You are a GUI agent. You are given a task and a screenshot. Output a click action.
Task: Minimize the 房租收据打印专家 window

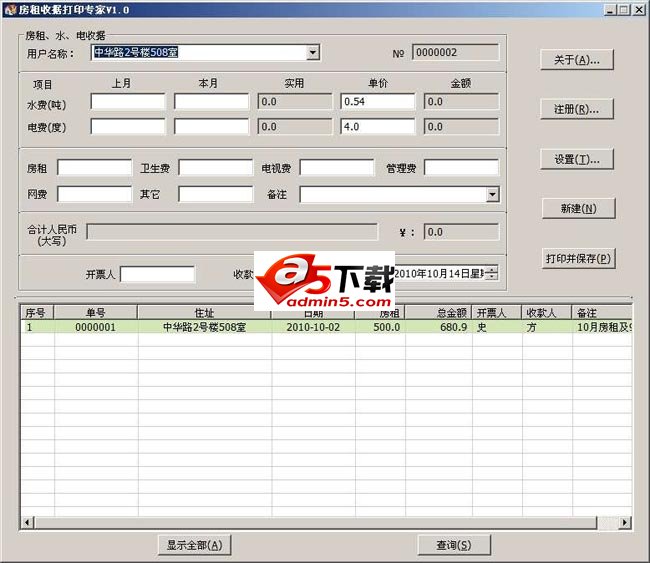[609, 10]
